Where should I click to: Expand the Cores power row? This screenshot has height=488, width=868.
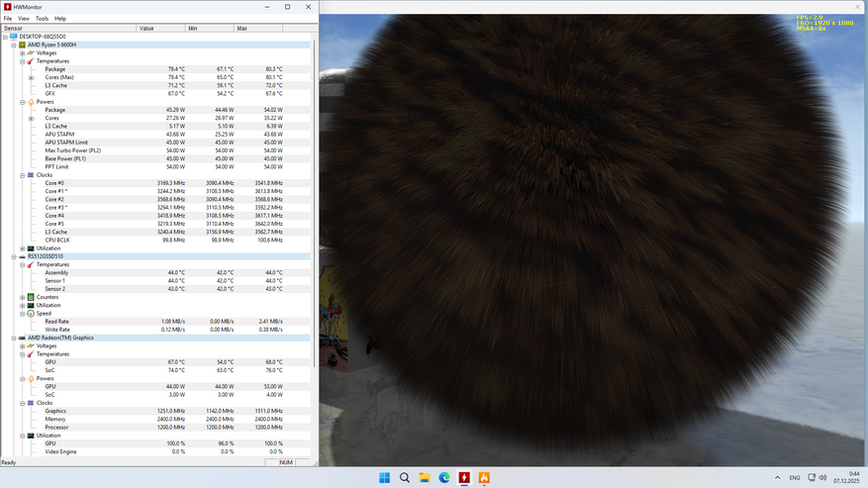pyautogui.click(x=31, y=118)
